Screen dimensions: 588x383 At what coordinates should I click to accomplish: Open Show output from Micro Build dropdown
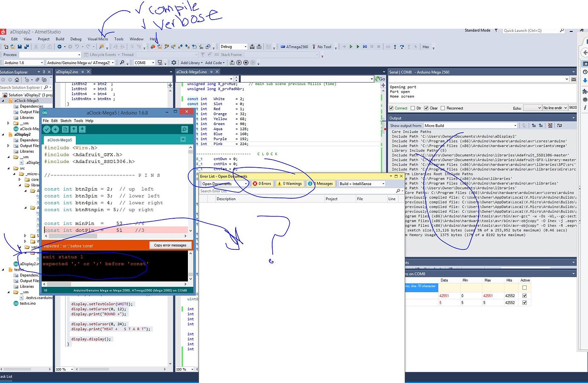pyautogui.click(x=470, y=126)
